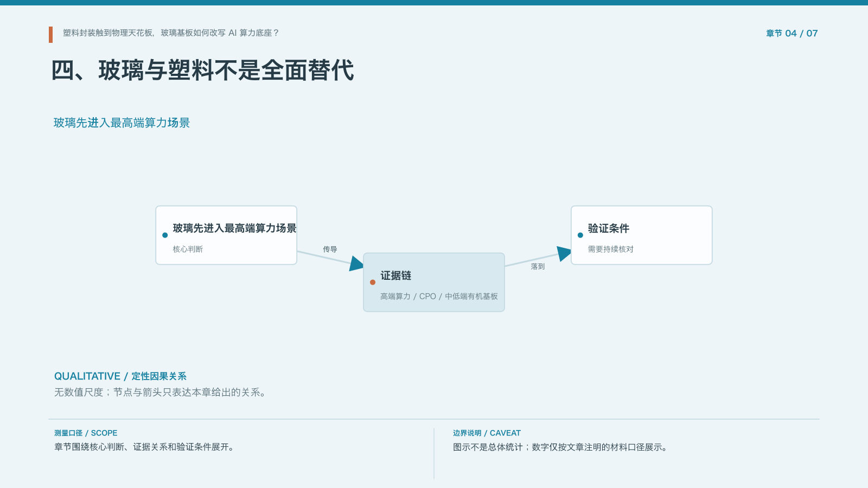Select the 边界说明 / CAVEAT label
Viewport: 868px width, 488px height.
tap(487, 433)
